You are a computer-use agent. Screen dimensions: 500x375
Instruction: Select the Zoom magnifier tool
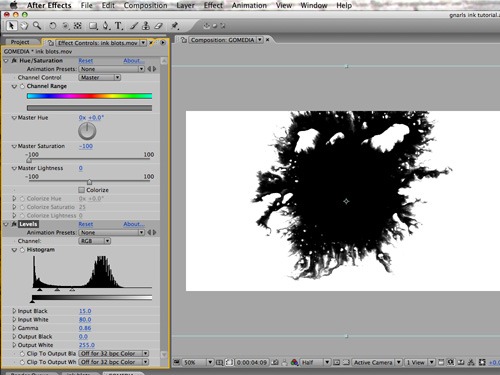37,25
